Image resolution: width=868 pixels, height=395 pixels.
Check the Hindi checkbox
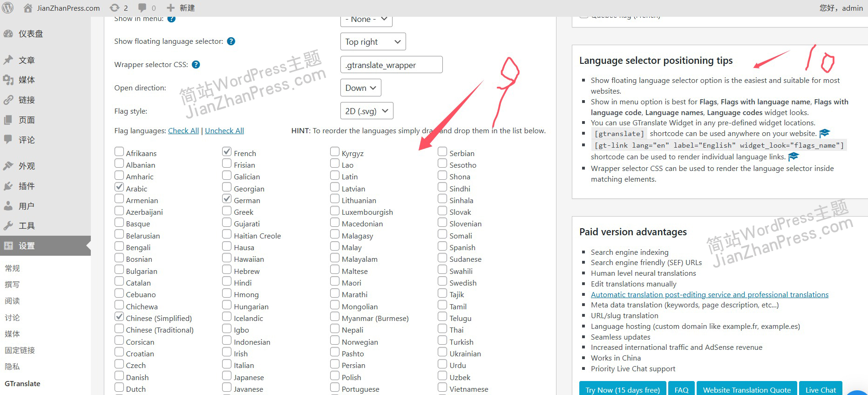(x=227, y=281)
